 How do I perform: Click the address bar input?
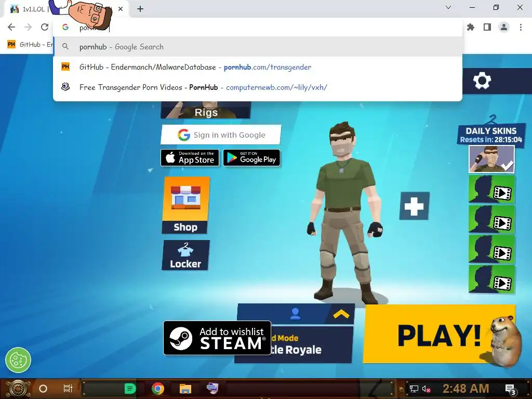(258, 28)
